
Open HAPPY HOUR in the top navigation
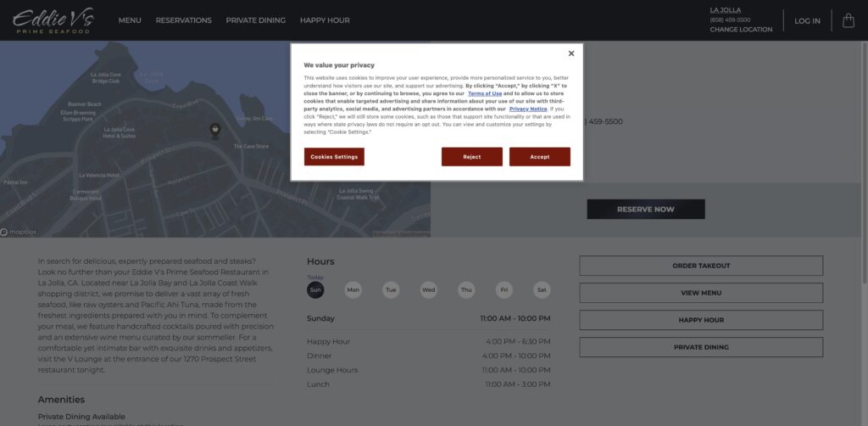coord(325,20)
